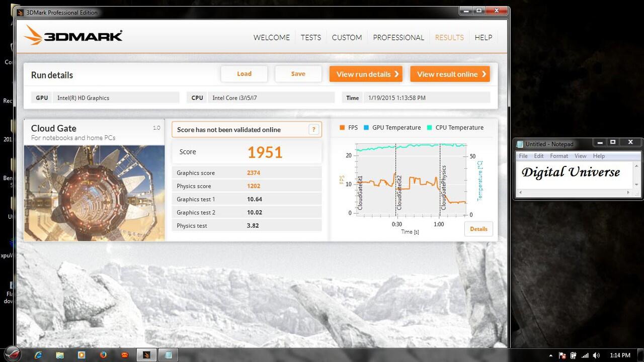Minimize the 3DMark window
Viewport: 644px width, 362px height.
pos(466,11)
